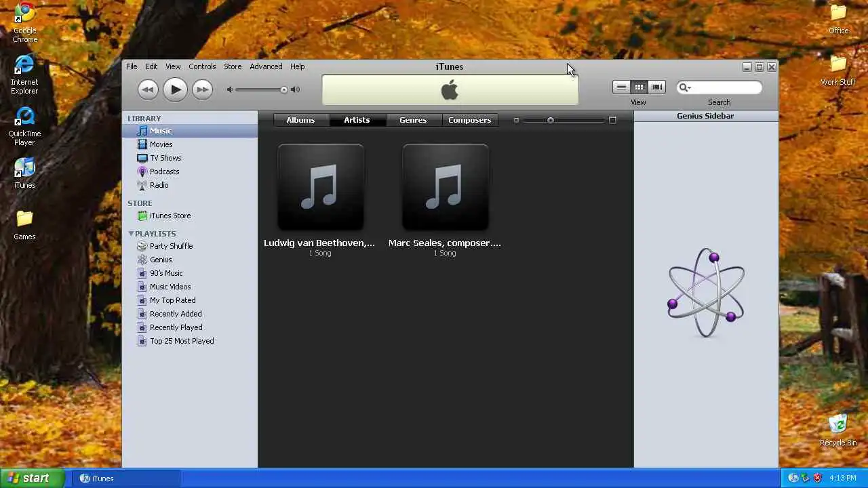Switch to grid view

tap(639, 87)
